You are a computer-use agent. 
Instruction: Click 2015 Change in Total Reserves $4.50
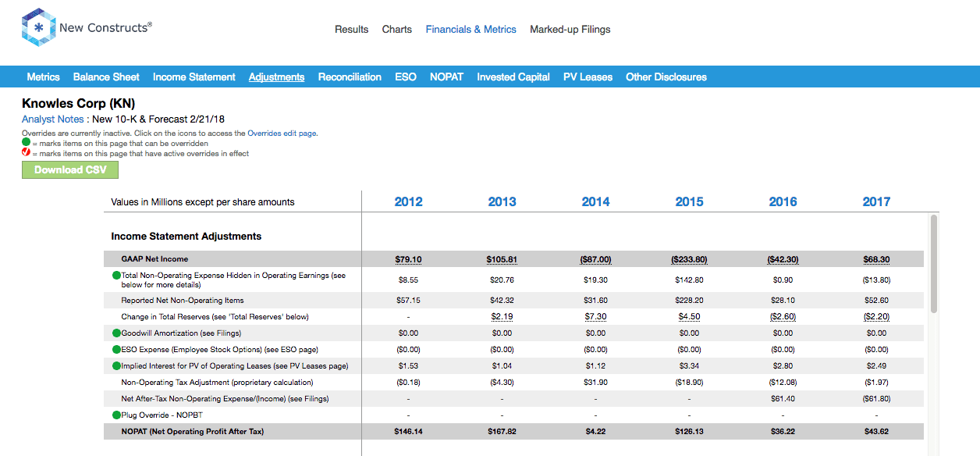tap(689, 317)
